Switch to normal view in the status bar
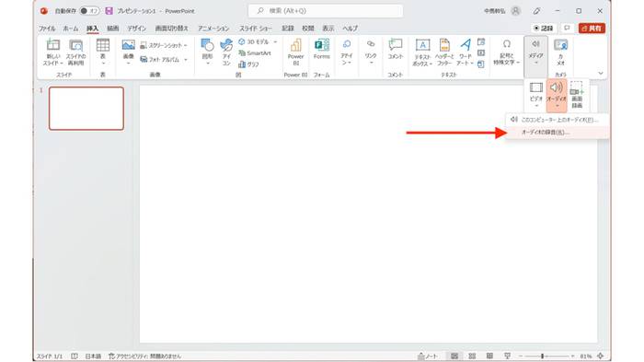644x362 pixels. tap(454, 356)
